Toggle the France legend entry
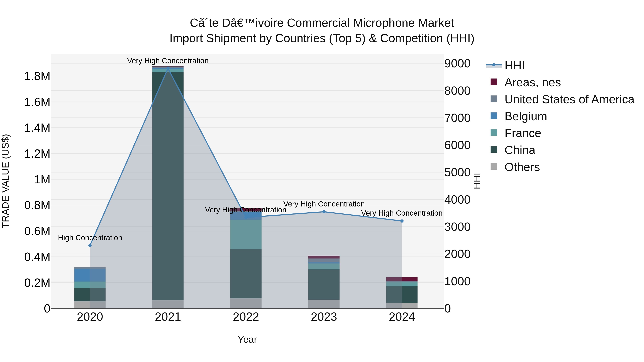 [516, 133]
